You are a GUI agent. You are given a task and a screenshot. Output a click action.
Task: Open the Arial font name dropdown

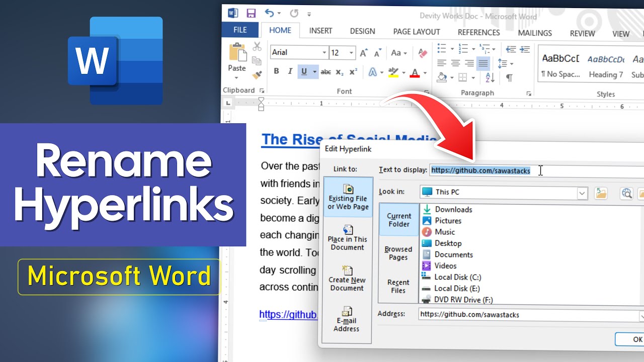tap(325, 53)
